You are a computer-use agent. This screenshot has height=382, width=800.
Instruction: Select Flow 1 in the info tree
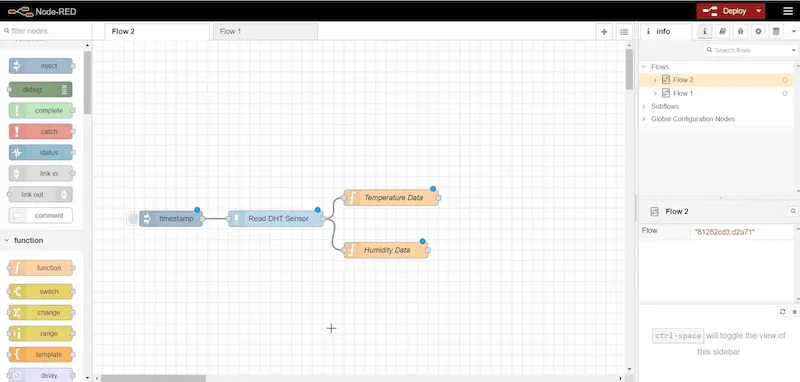[x=716, y=93]
